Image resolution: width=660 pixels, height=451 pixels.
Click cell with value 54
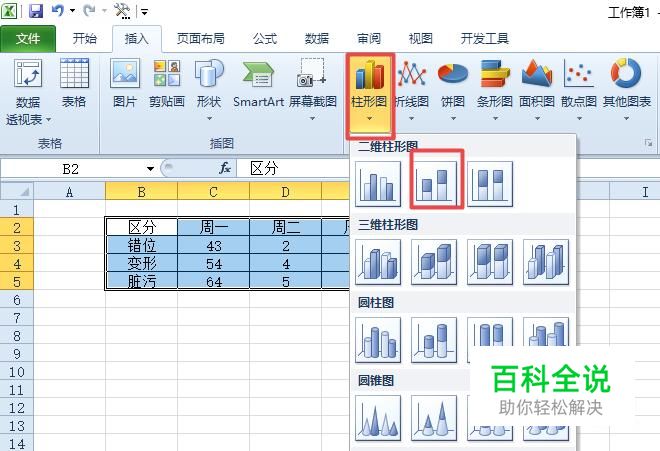pyautogui.click(x=213, y=263)
